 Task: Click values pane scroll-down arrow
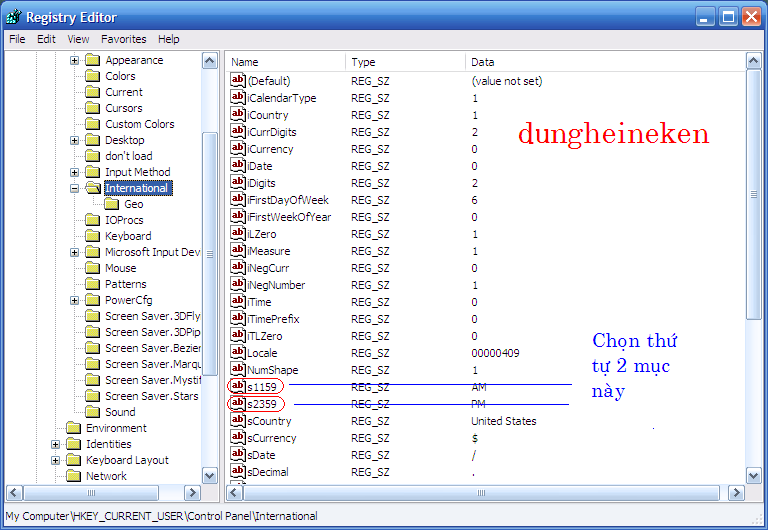coord(753,475)
